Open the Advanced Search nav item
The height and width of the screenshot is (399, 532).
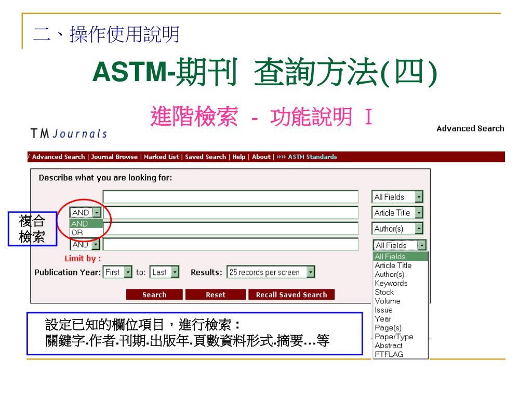click(x=58, y=157)
